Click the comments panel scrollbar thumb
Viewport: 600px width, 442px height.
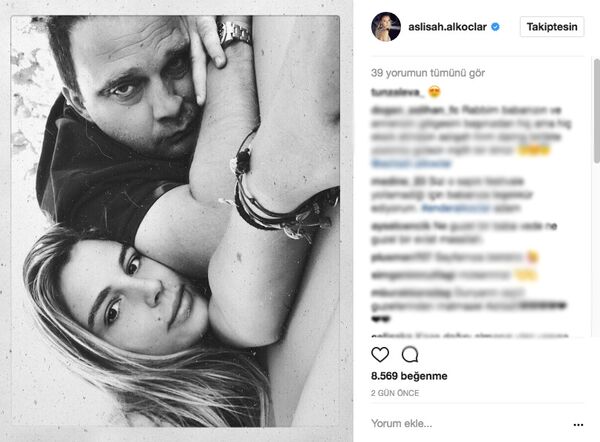(596, 111)
